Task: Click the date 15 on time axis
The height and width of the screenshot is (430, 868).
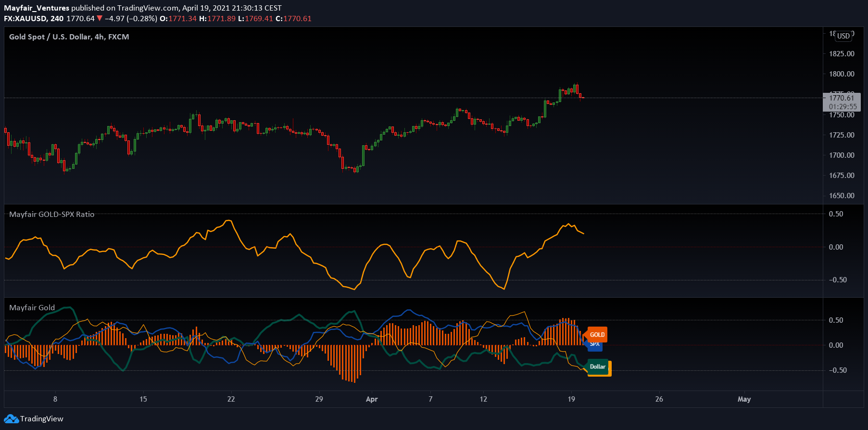Action: [x=143, y=399]
